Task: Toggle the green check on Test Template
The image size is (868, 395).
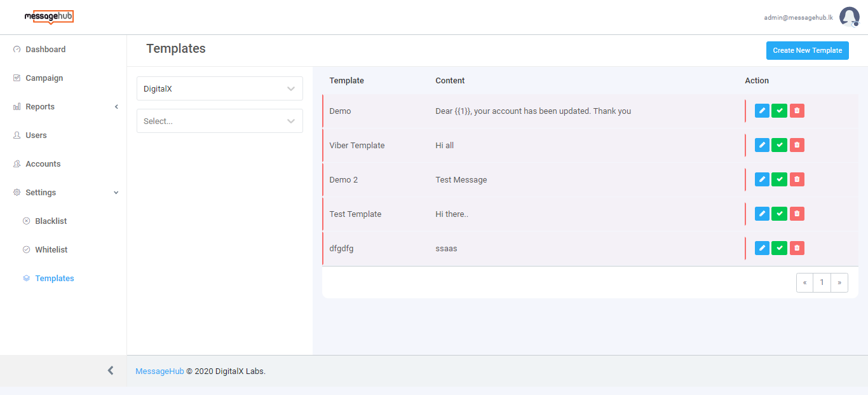Action: pyautogui.click(x=779, y=214)
